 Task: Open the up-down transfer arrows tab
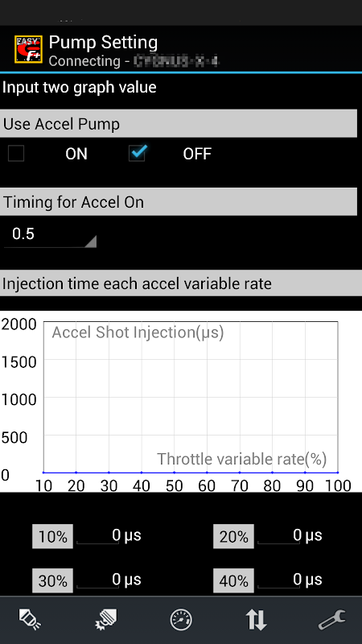pyautogui.click(x=257, y=619)
